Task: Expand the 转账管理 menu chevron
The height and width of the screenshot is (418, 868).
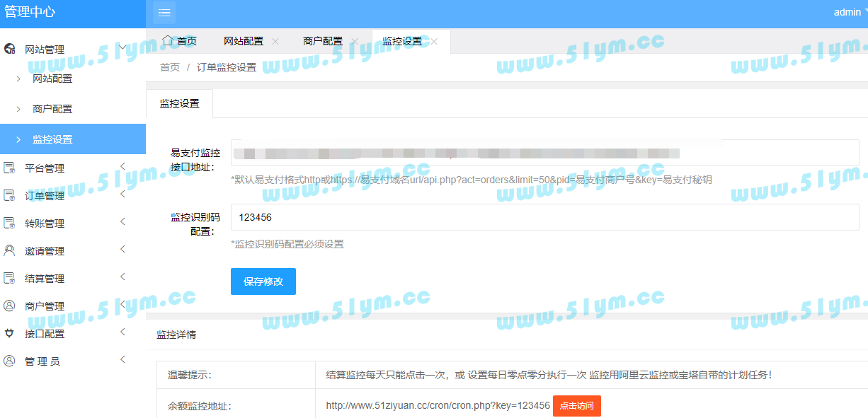Action: pyautogui.click(x=122, y=221)
